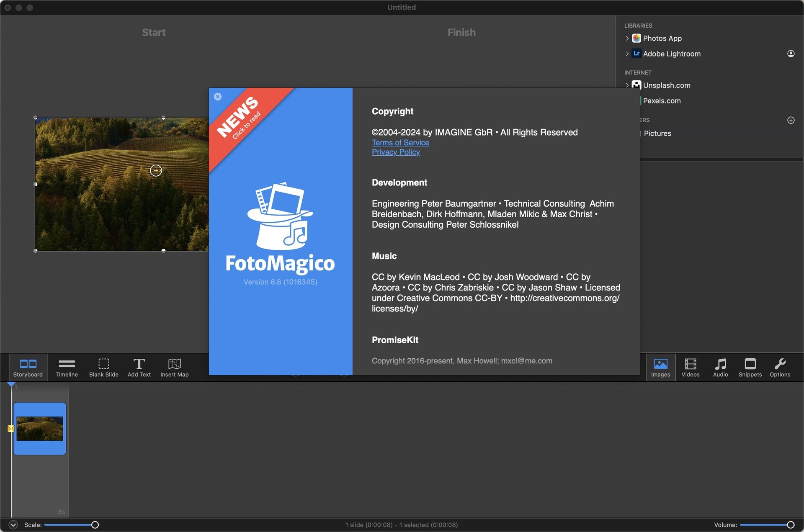
Task: Click the Music heading
Action: 384,256
